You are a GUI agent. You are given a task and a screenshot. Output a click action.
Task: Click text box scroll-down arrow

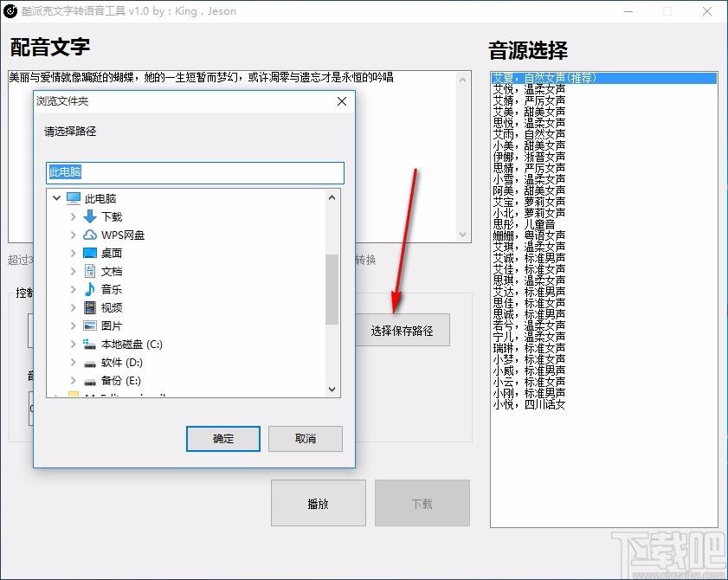pos(462,234)
